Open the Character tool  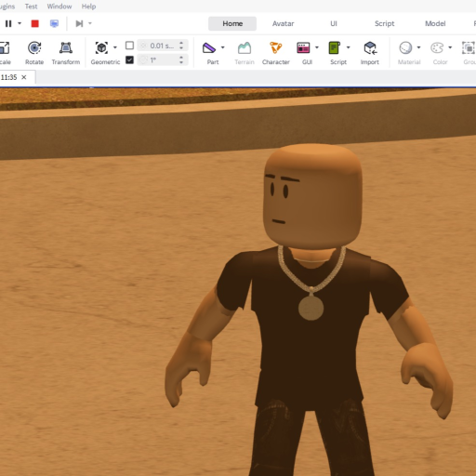pyautogui.click(x=276, y=53)
